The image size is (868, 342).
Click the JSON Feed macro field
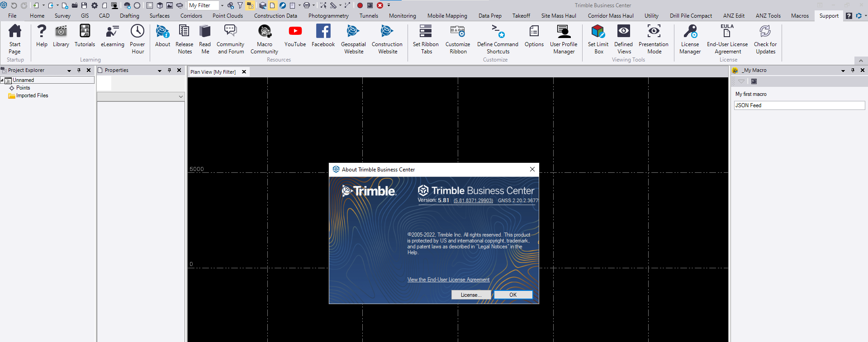click(x=799, y=105)
